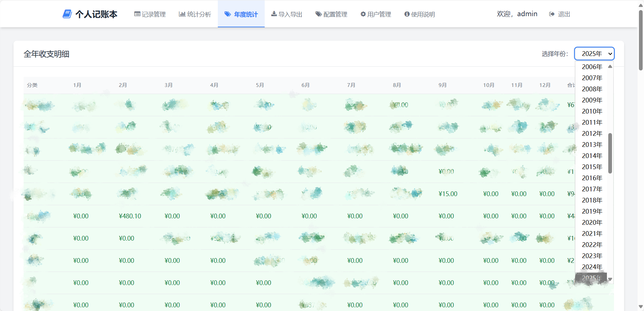Click the 用户管理 gear icon
Image resolution: width=644 pixels, height=311 pixels.
coord(363,14)
